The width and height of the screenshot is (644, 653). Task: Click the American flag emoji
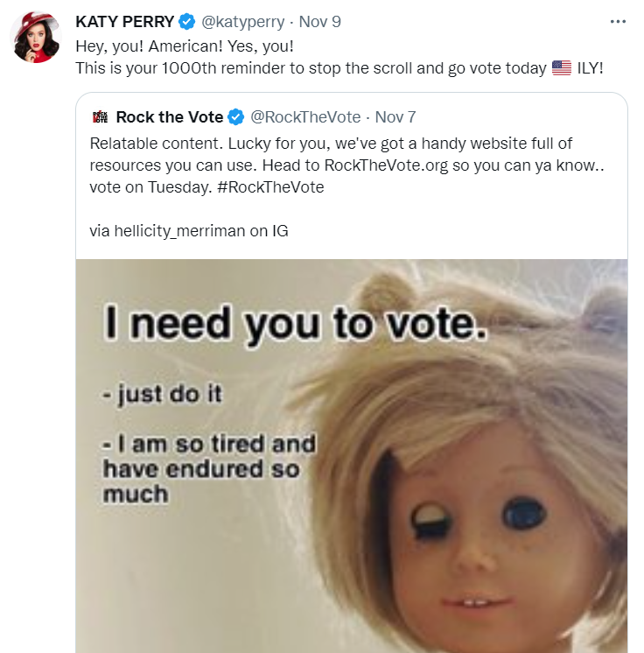pos(562,67)
